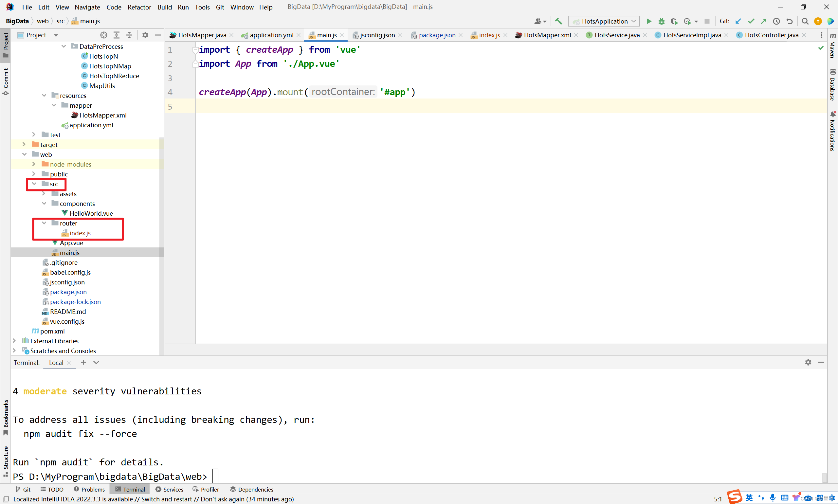Open the Services tool window tab
838x504 pixels.
170,489
